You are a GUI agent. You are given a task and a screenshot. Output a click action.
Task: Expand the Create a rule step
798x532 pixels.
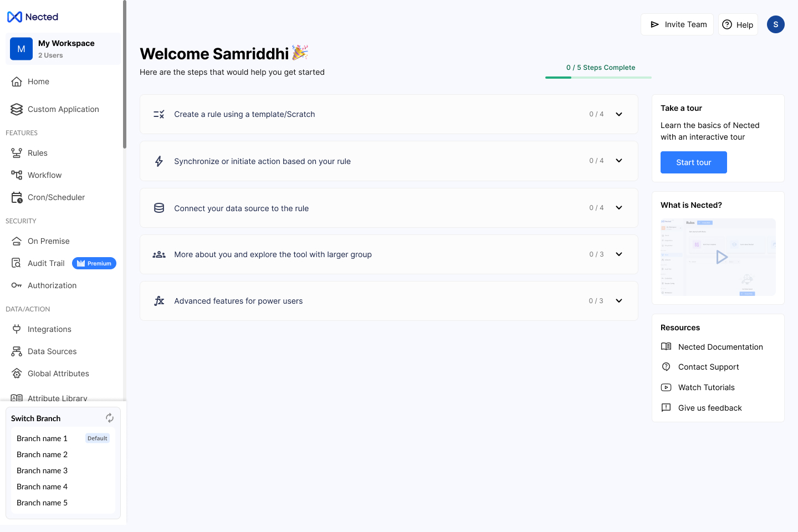click(619, 114)
